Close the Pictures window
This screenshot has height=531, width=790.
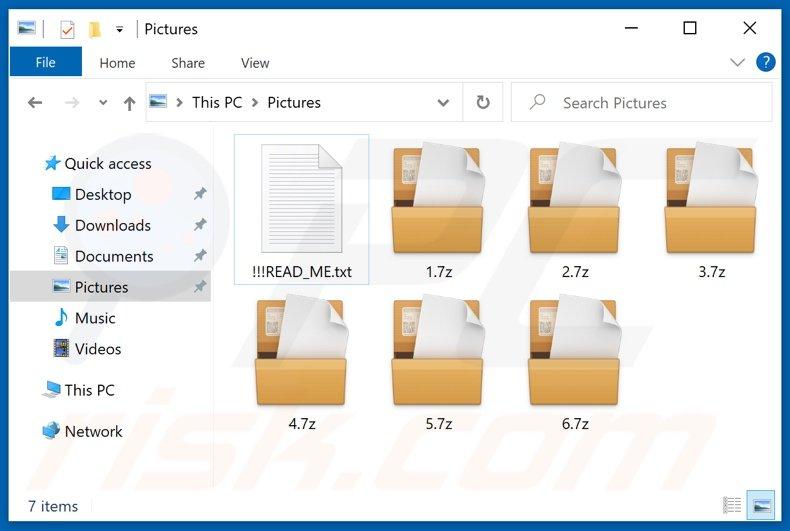749,28
